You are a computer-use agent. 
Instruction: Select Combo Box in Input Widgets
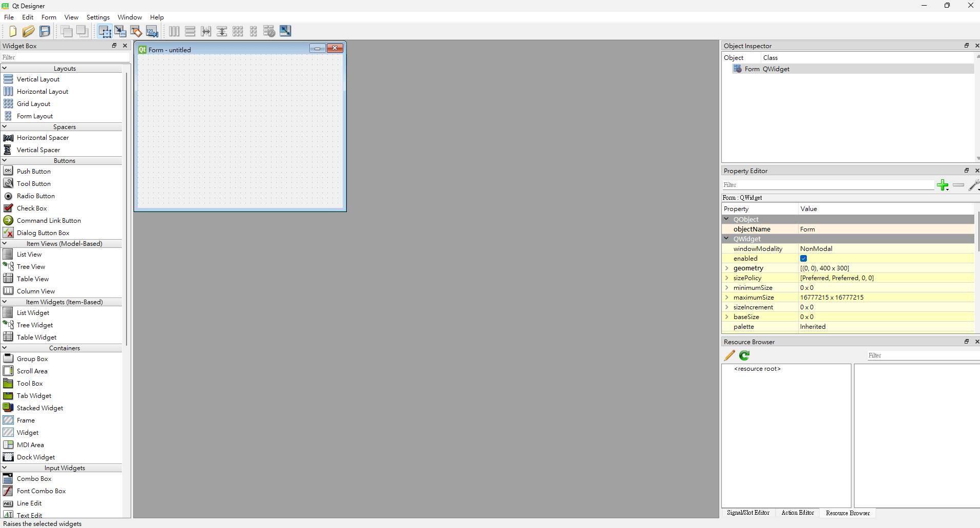(34, 479)
